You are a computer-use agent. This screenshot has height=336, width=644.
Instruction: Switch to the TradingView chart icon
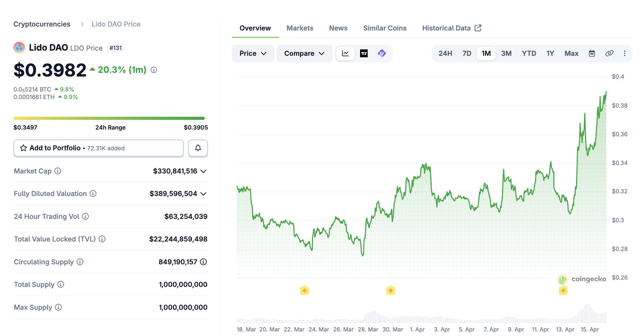pos(364,53)
